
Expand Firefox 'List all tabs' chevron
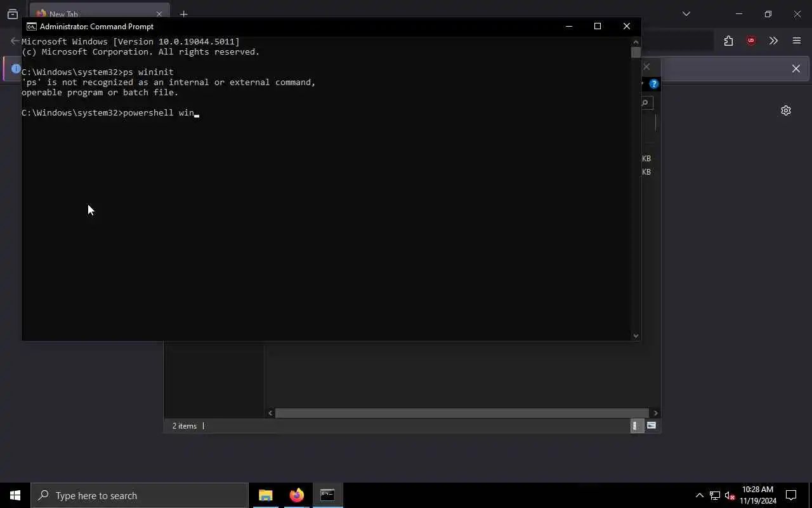(686, 13)
